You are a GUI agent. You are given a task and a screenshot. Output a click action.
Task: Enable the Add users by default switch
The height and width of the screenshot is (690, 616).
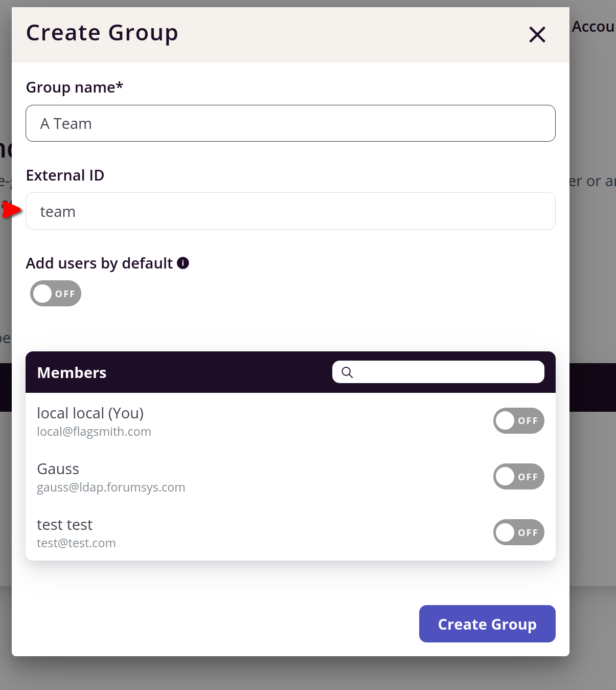click(56, 294)
